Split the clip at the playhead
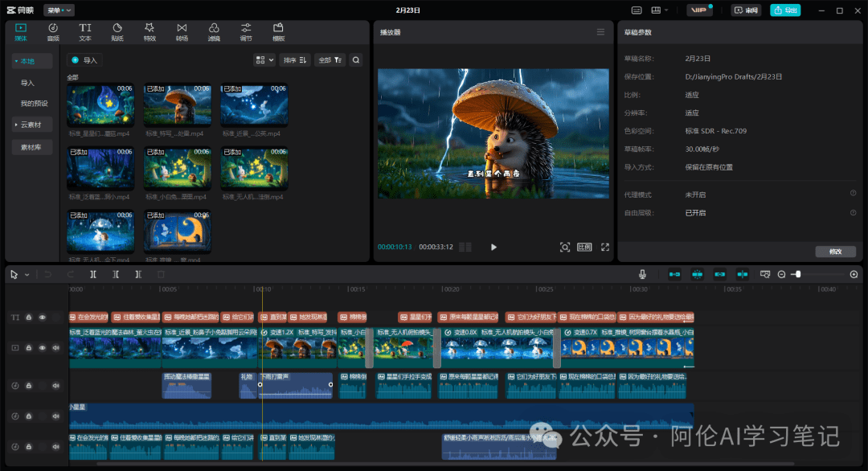This screenshot has width=868, height=471. tap(93, 275)
